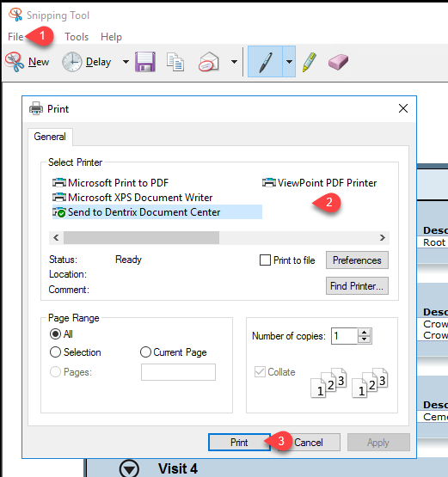Choose the Selection page range option

(75, 352)
